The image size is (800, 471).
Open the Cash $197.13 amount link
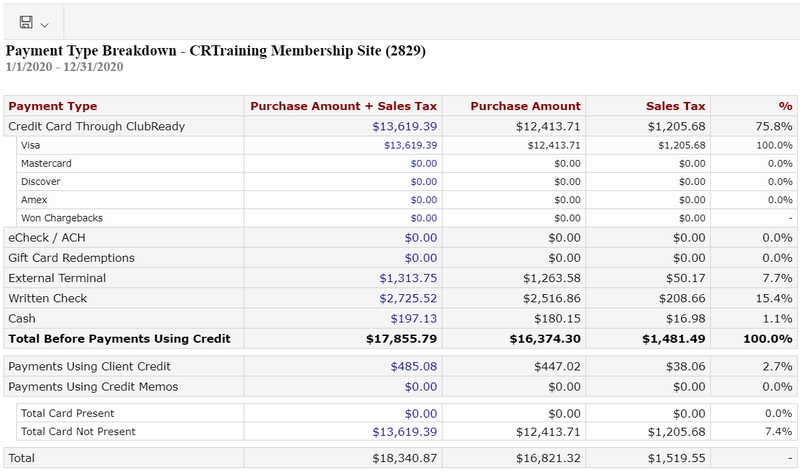click(x=414, y=319)
